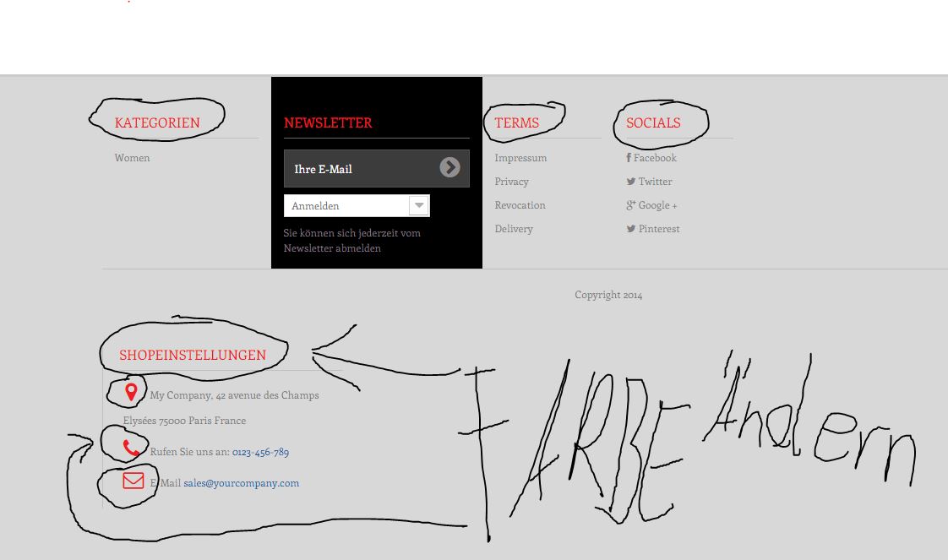Image resolution: width=948 pixels, height=560 pixels.
Task: Click the red phone icon
Action: tap(131, 448)
